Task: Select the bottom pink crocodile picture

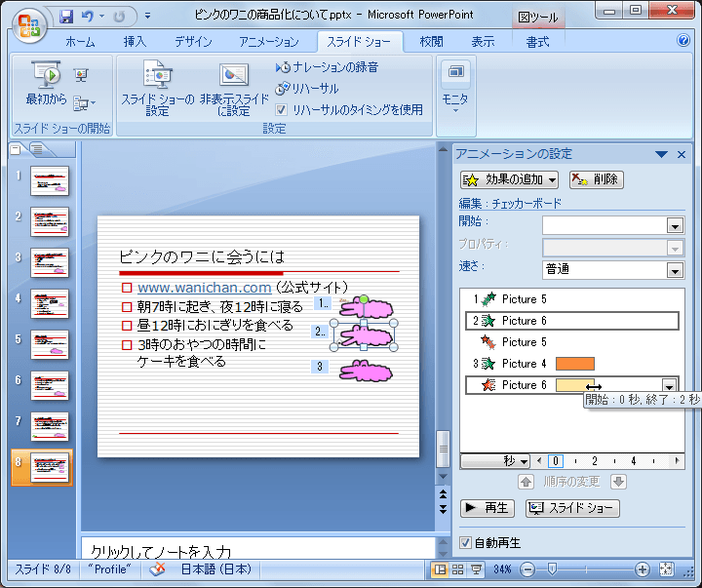Action: tap(366, 371)
